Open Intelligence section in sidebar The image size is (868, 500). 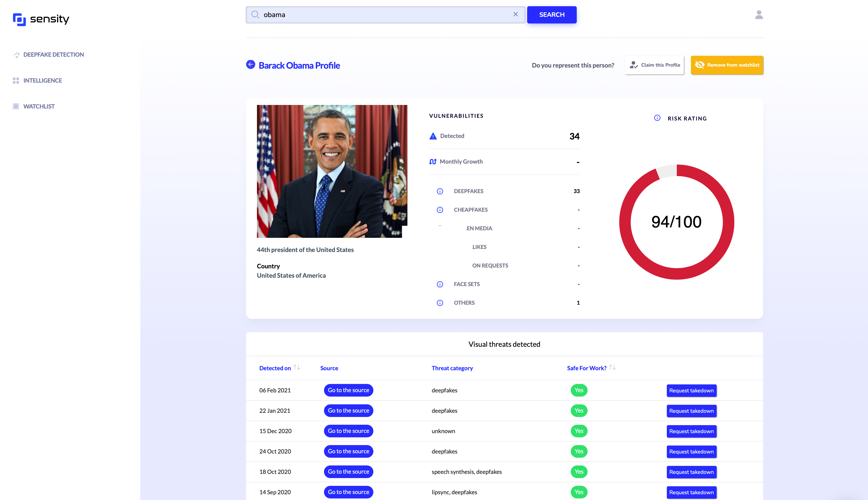coord(42,80)
